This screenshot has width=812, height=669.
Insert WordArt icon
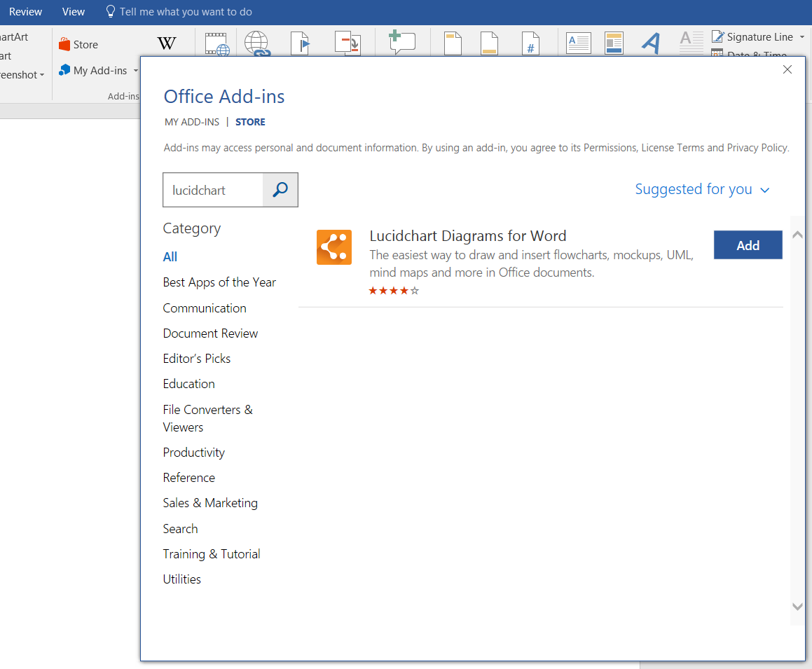tap(652, 43)
